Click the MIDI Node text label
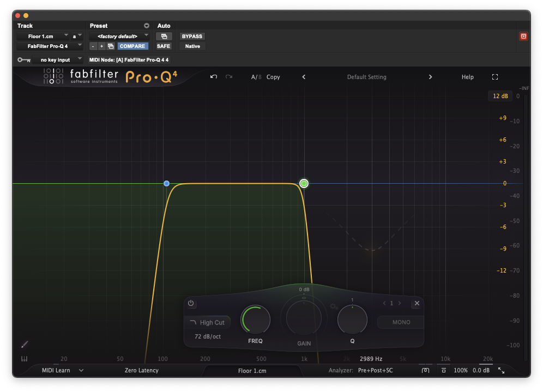Screen dimensions: 543x392 click(x=129, y=60)
